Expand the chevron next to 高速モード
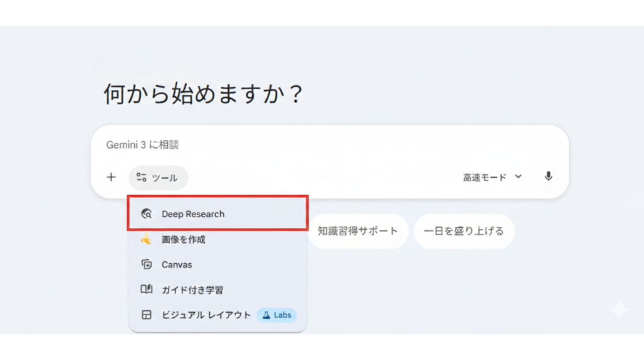 [518, 177]
